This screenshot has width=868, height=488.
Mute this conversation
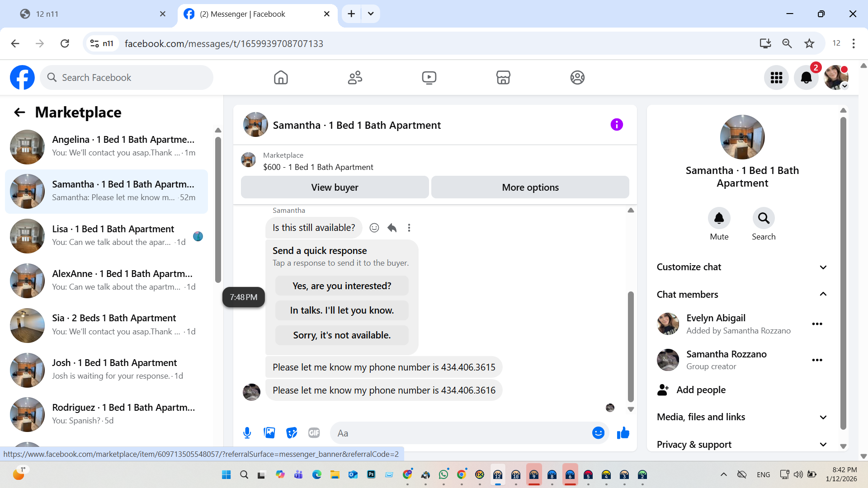point(719,219)
